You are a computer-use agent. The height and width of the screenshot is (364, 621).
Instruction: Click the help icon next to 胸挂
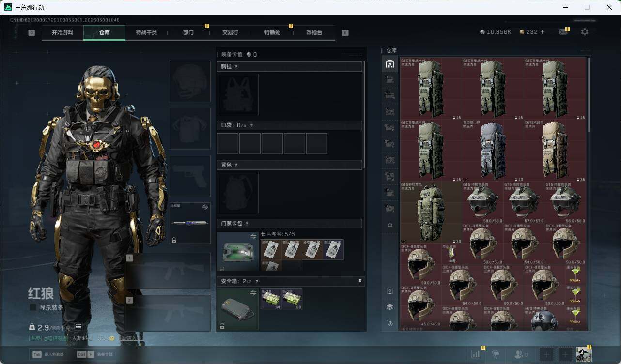(x=236, y=67)
